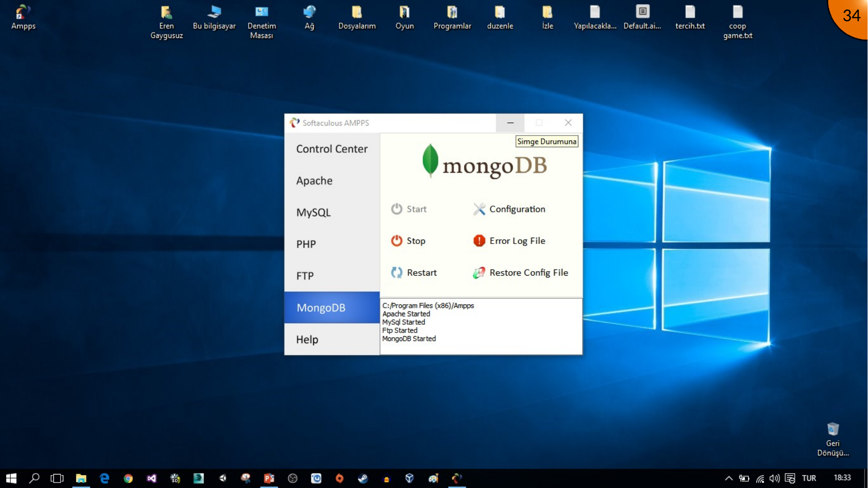868x488 pixels.
Task: Click the 'C:/Program Files (x86)/Ampps' log line
Action: pyautogui.click(x=428, y=305)
